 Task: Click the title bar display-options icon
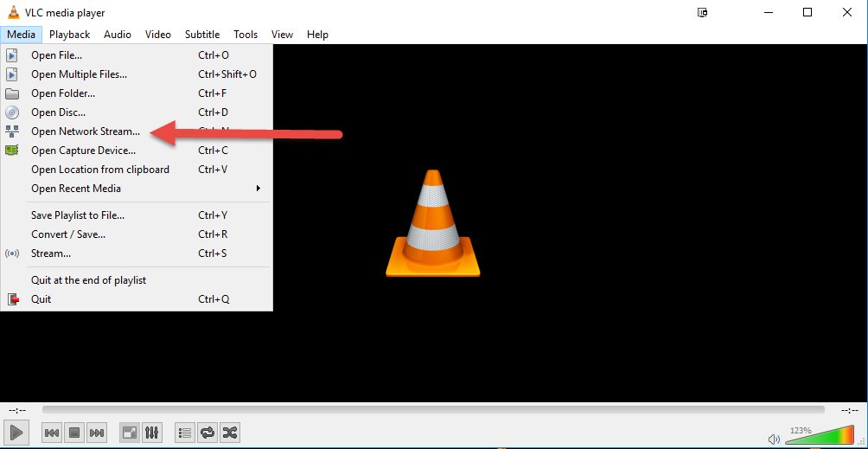click(703, 12)
